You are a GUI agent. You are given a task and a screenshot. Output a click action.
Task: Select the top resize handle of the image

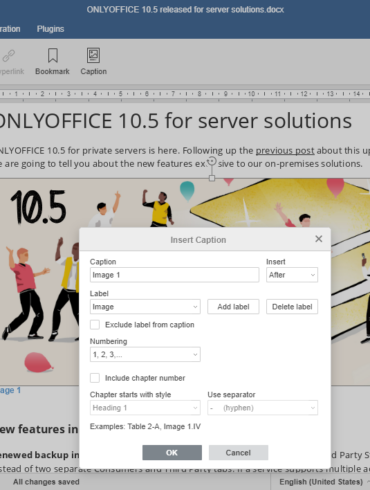pos(212,178)
